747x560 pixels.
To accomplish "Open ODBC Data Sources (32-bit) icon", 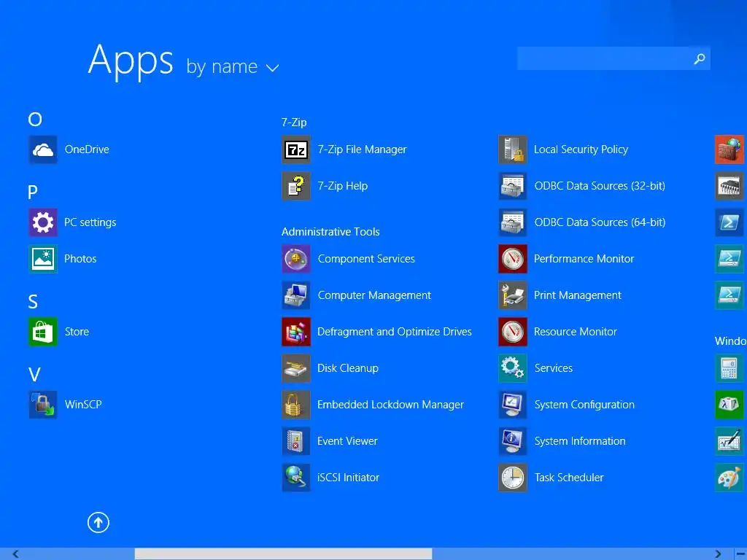I will [x=513, y=186].
